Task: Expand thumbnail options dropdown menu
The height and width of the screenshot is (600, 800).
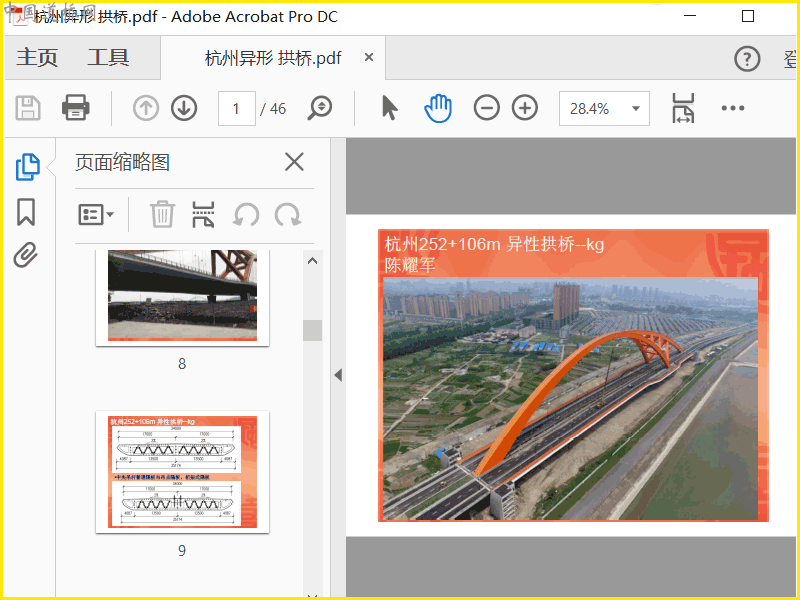Action: 97,214
